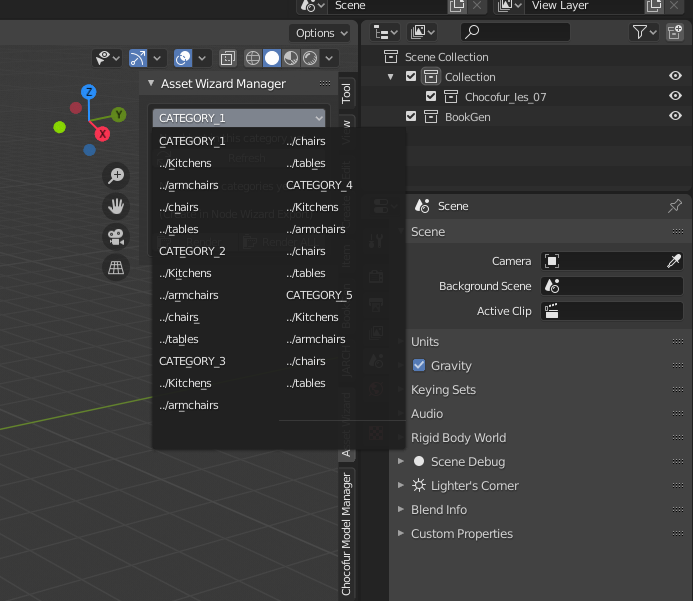Image resolution: width=693 pixels, height=601 pixels.
Task: Click the Active Clip field
Action: (x=612, y=311)
